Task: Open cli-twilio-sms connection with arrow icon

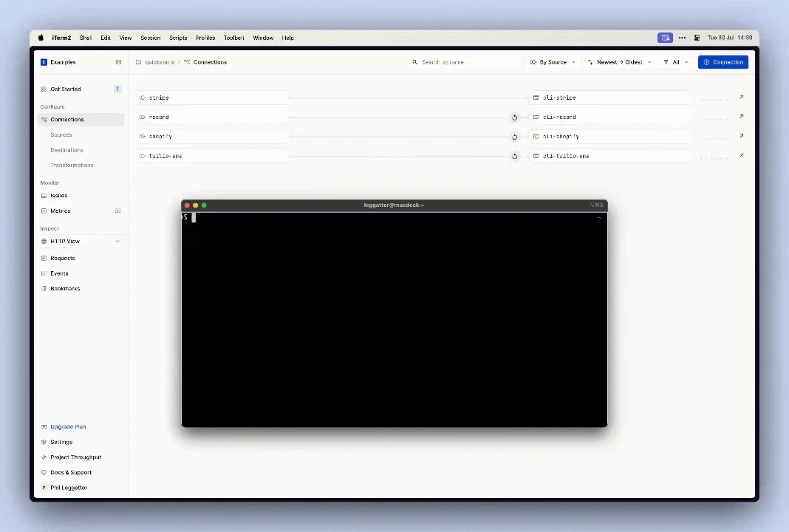Action: click(741, 155)
